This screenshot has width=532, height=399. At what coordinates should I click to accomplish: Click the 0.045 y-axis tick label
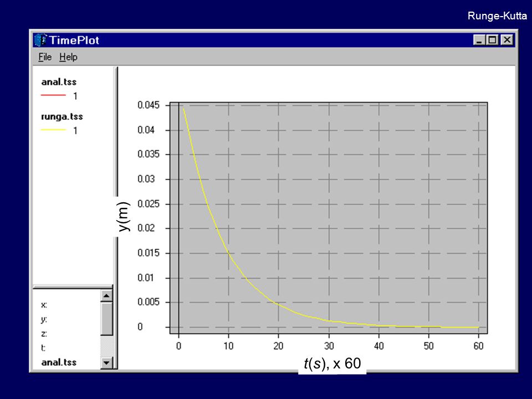[x=149, y=105]
